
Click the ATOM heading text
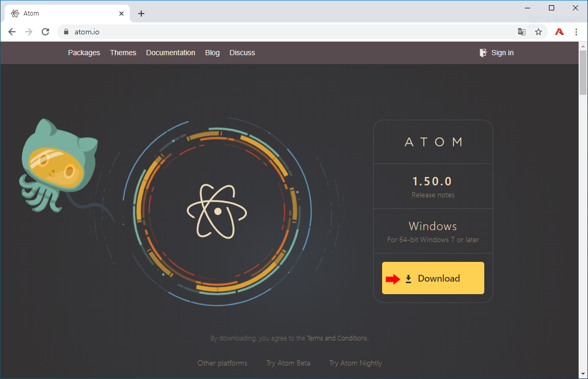(x=433, y=142)
